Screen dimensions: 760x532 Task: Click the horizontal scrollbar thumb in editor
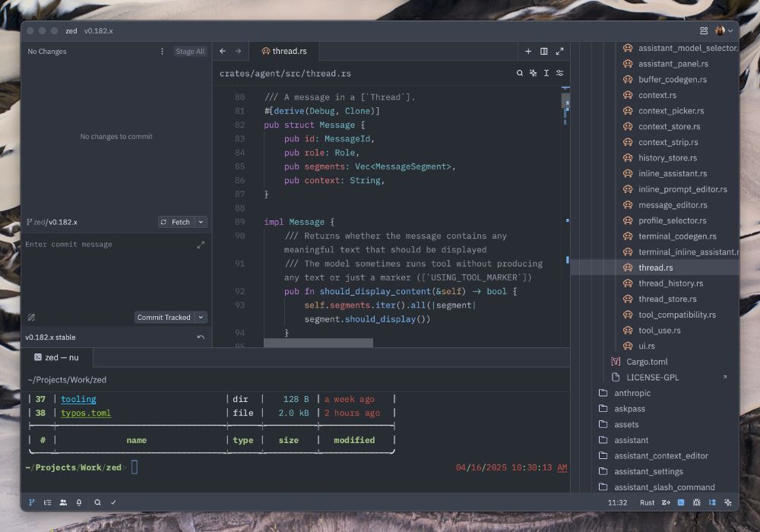pos(318,343)
